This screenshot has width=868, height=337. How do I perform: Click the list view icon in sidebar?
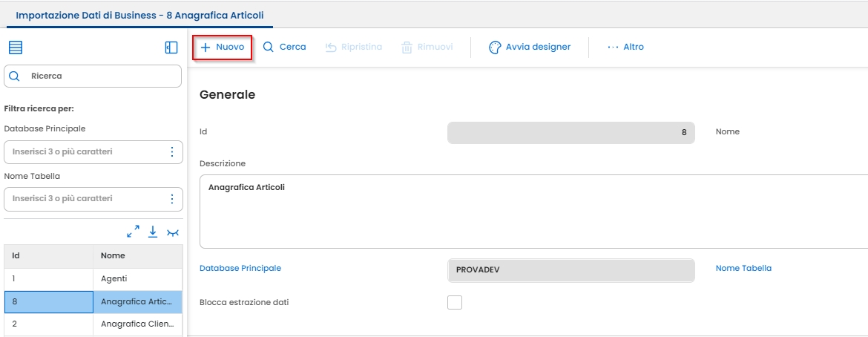click(x=16, y=48)
